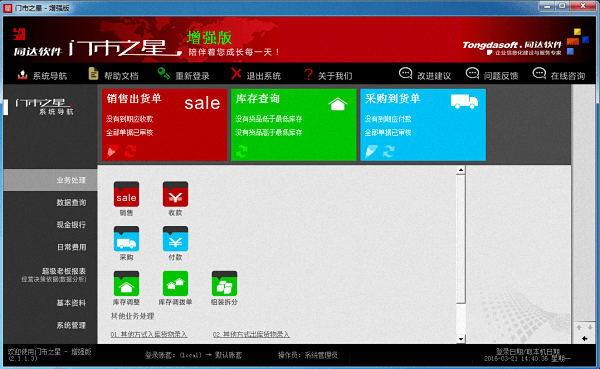Click the scroll up arrow of content panel
Screen dimensions: 600x369
[x=461, y=170]
